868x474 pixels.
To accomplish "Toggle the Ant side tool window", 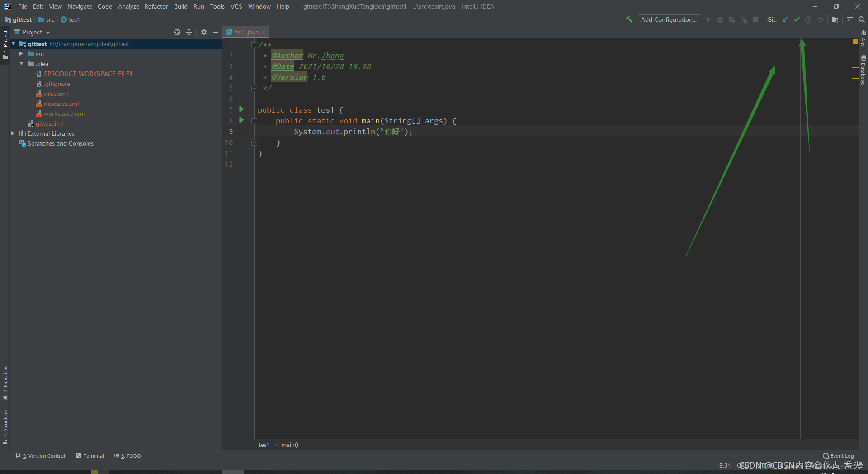I will [863, 38].
